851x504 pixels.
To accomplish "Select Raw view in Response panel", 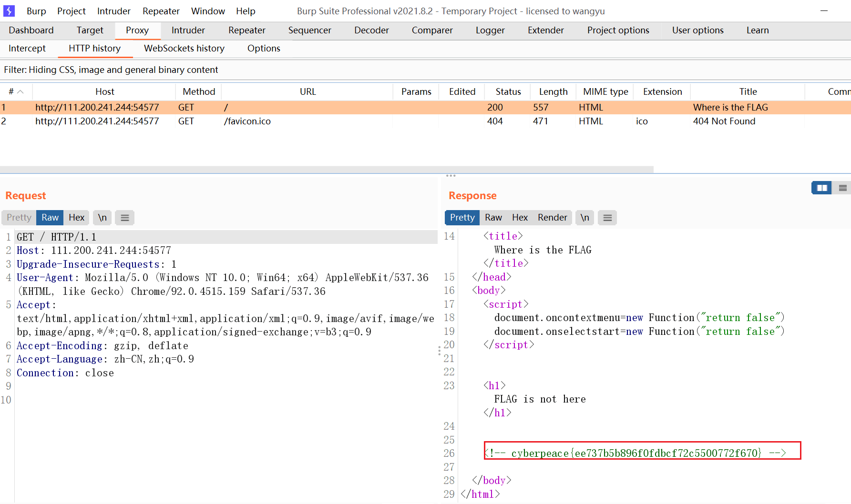I will coord(493,218).
